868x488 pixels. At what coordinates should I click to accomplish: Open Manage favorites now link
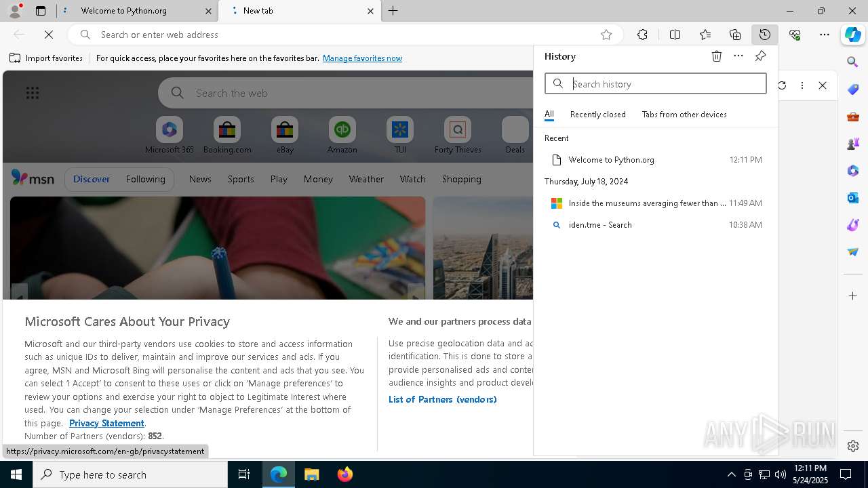coord(362,58)
